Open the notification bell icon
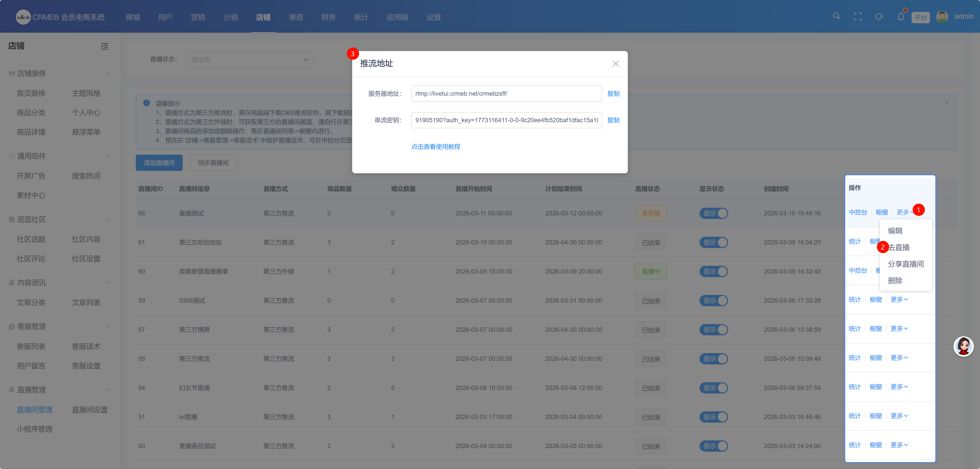980x469 pixels. pos(900,17)
